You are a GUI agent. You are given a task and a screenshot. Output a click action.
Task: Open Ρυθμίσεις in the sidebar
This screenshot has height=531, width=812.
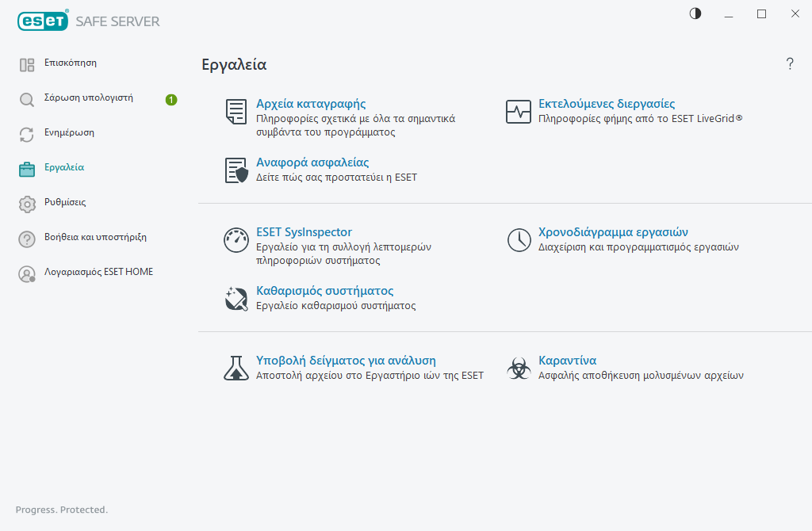point(65,202)
